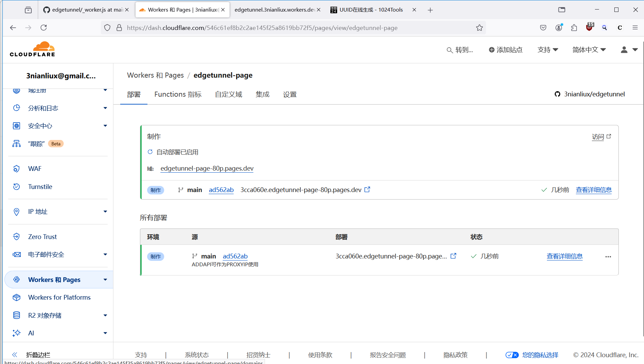Screen dimensions: 644x364
Task: Open the AI sidebar icon
Action: point(16,333)
